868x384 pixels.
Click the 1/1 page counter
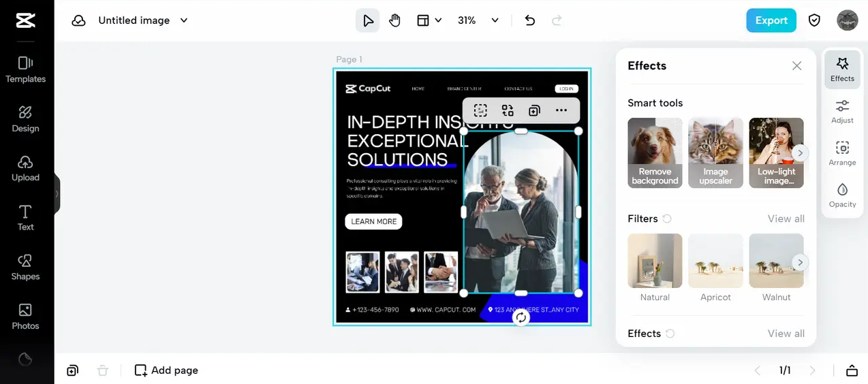(x=785, y=370)
